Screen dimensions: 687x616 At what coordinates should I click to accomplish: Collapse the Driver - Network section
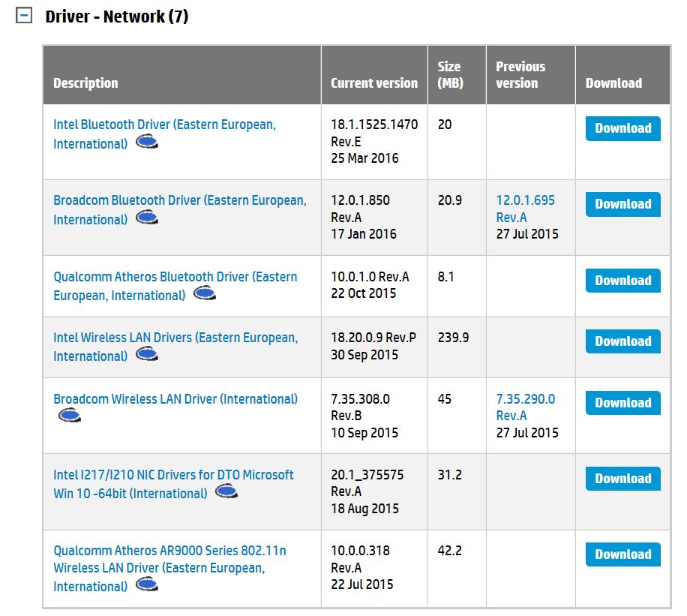24,17
